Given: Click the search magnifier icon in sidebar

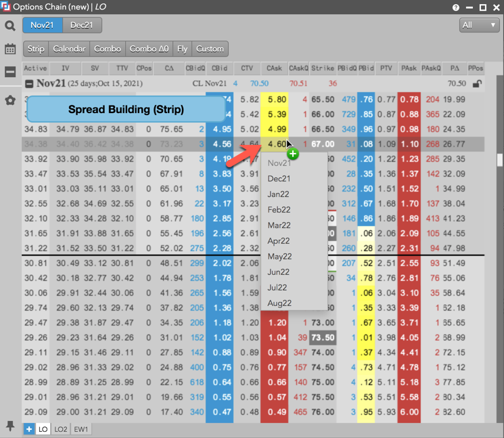Looking at the screenshot, I should pyautogui.click(x=10, y=26).
